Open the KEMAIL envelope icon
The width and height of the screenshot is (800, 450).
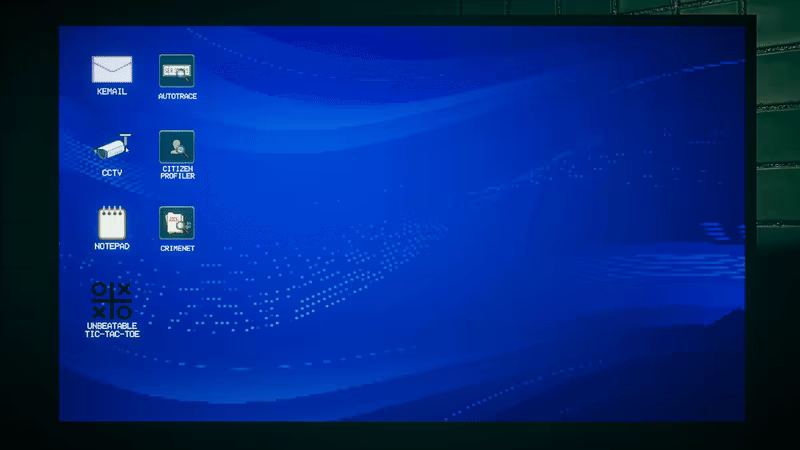112,69
